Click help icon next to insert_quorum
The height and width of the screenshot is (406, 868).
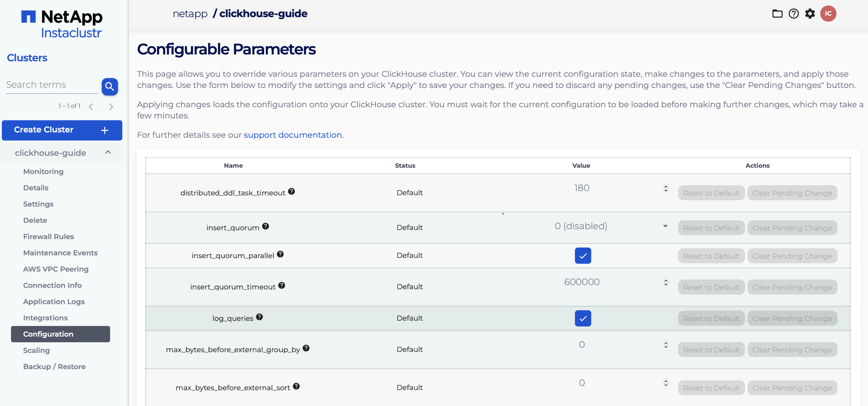coord(266,226)
